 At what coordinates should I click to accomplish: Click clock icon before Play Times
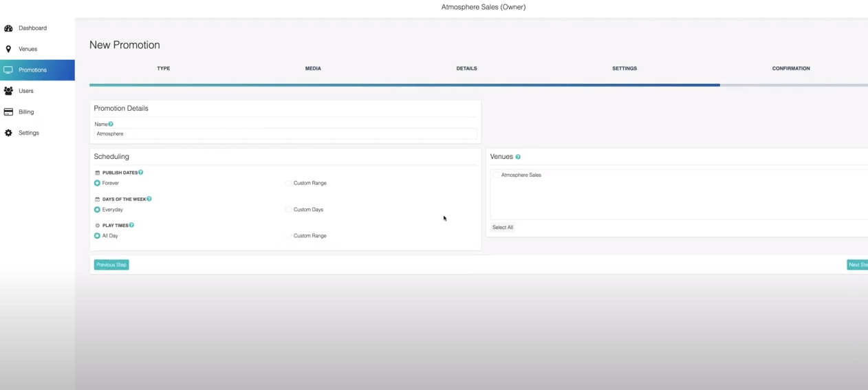(97, 225)
